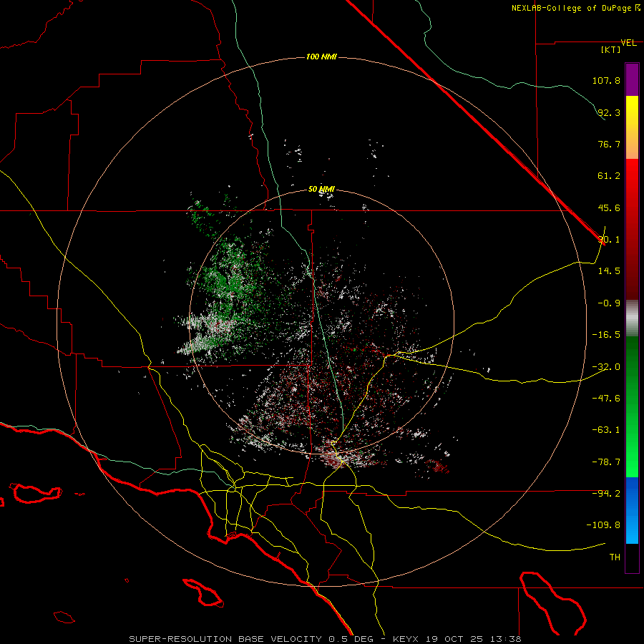Select the -16.5 velocity scale value
This screenshot has width=644, height=644.
coord(606,335)
